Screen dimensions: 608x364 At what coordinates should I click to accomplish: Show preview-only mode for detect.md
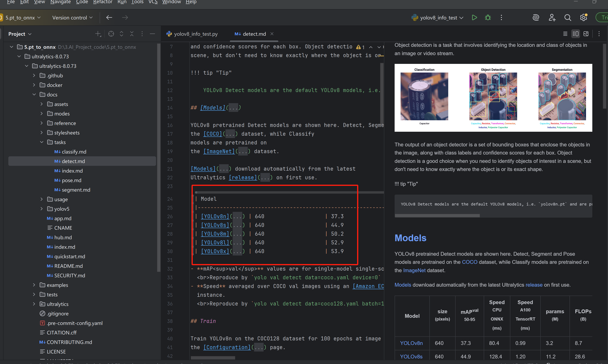(x=586, y=34)
